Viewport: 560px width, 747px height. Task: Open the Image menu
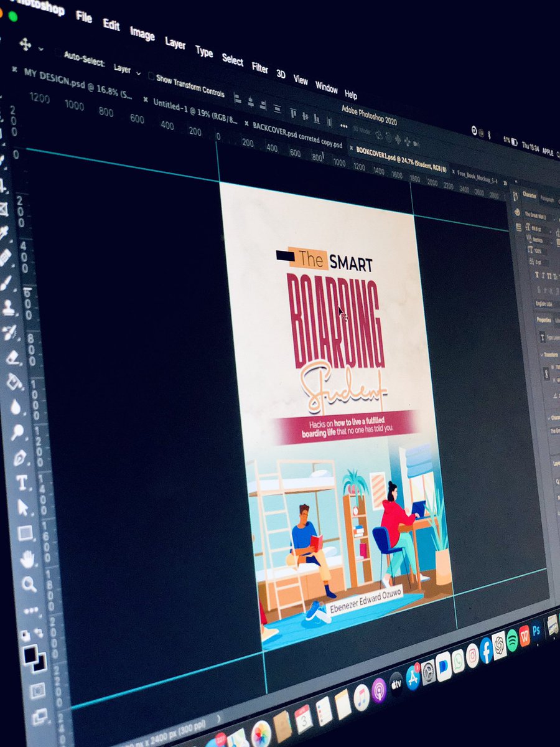point(142,34)
